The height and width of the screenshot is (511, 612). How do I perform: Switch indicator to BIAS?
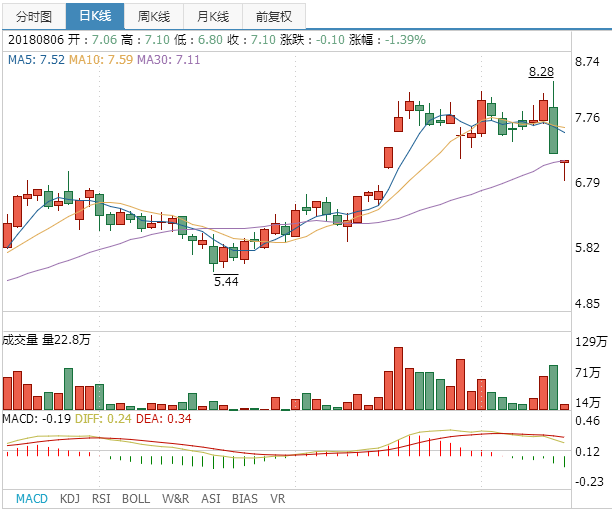point(245,499)
